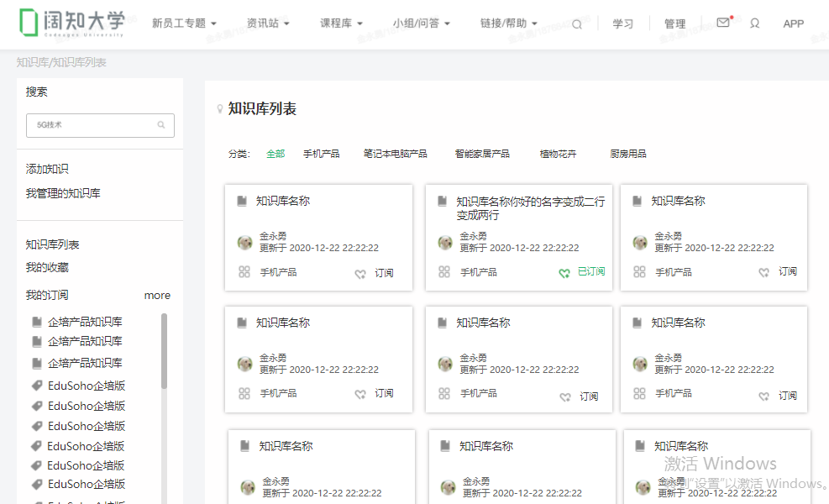Screen dimensions: 829x504
Task: Subscribe to the first knowledge base card
Action: (375, 273)
